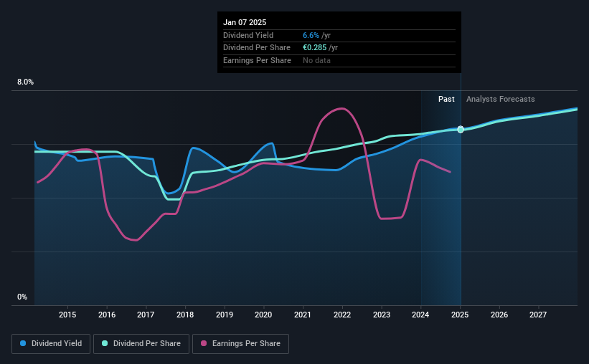Toggle the Dividend Per Share legend button

pos(141,344)
